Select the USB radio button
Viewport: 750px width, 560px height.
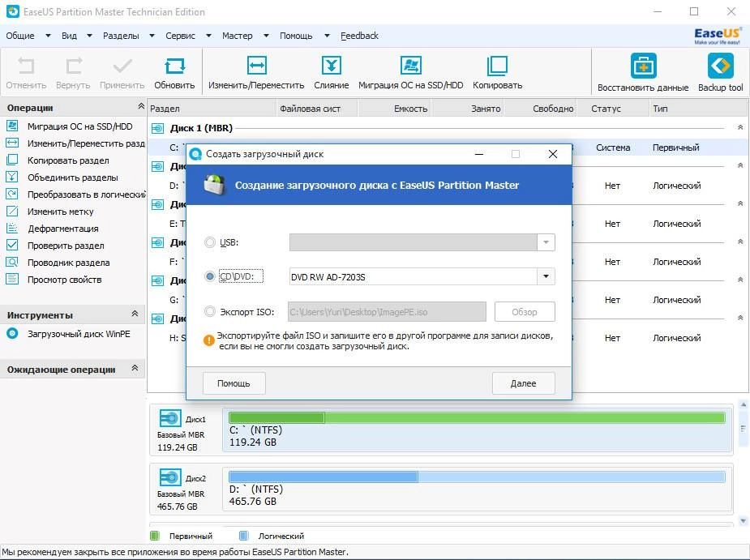click(209, 242)
